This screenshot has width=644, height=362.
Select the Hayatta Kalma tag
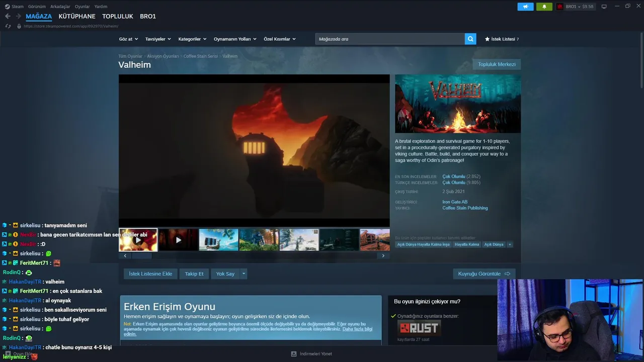click(467, 244)
